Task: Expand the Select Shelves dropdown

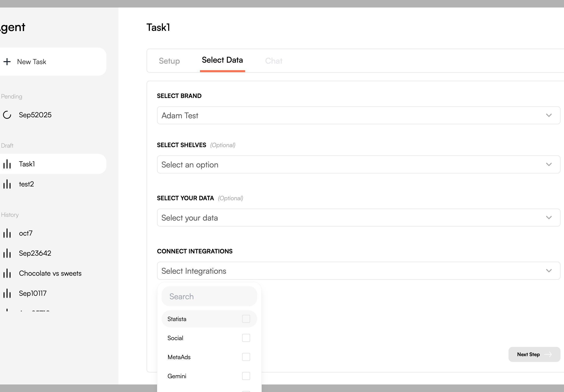Action: 358,164
